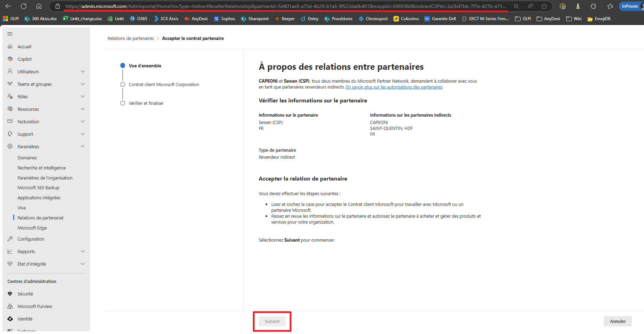The image size is (644, 334).
Task: Open Microsoft 365 Backup
Action: pos(39,187)
